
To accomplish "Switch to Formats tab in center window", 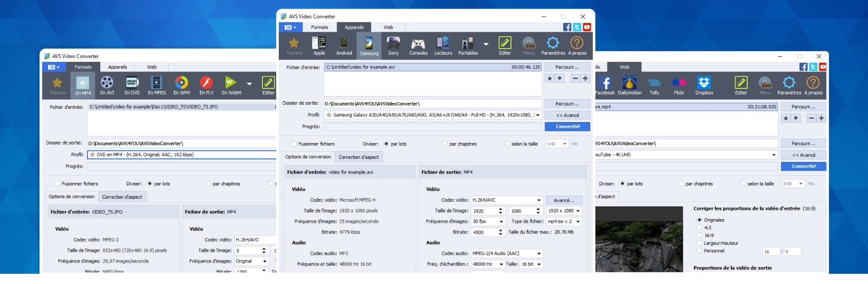I will [320, 27].
